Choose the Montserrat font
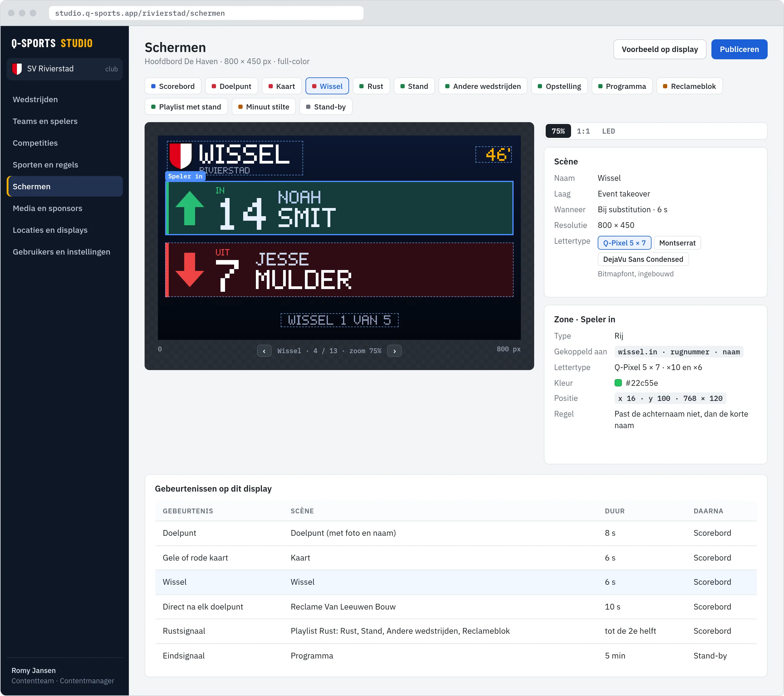The height and width of the screenshot is (696, 784). [677, 243]
